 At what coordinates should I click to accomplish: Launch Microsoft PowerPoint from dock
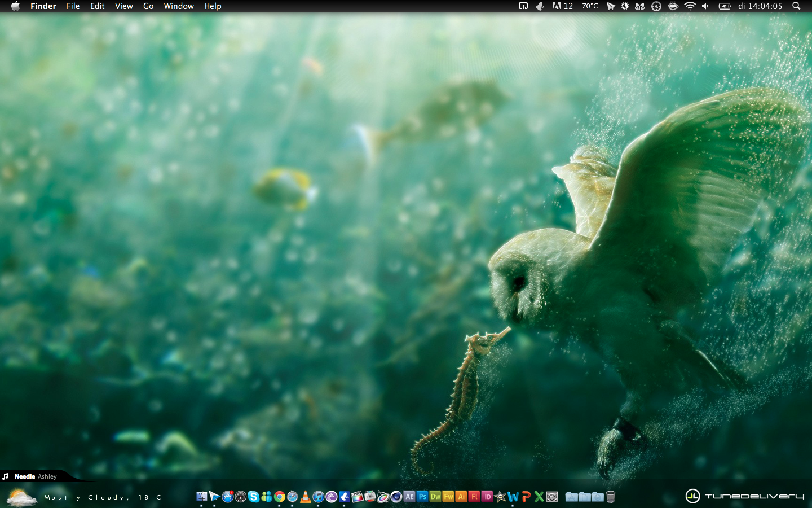coord(526,497)
